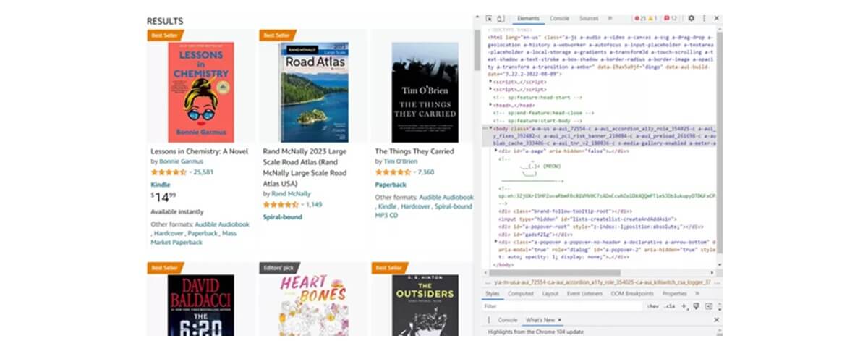Open The Things They Carried title link
This screenshot has height=341, width=868.
414,151
